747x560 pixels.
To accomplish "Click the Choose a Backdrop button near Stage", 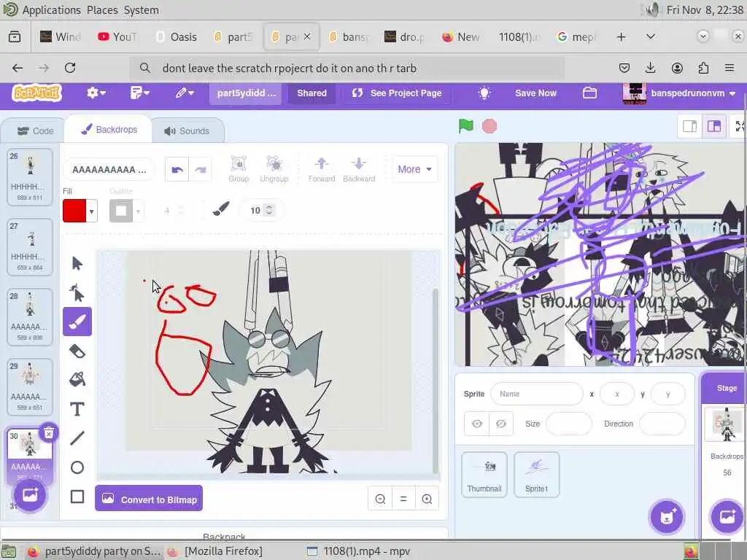I will coord(727,517).
